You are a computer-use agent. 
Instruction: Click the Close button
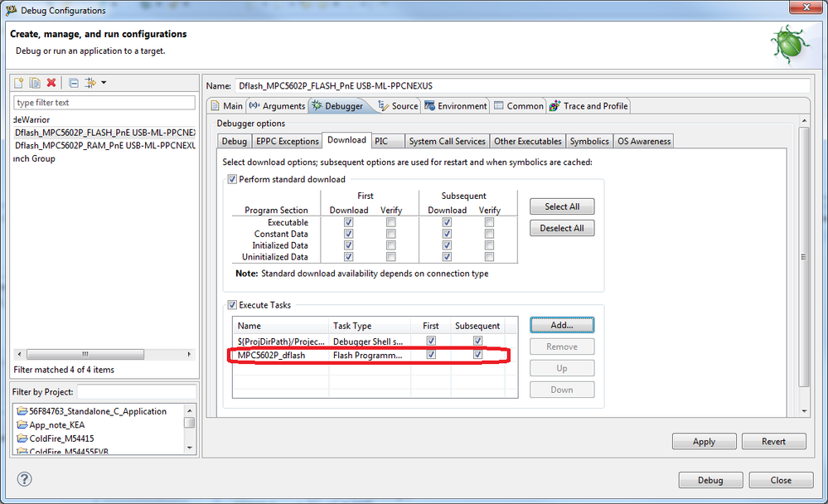pyautogui.click(x=781, y=480)
